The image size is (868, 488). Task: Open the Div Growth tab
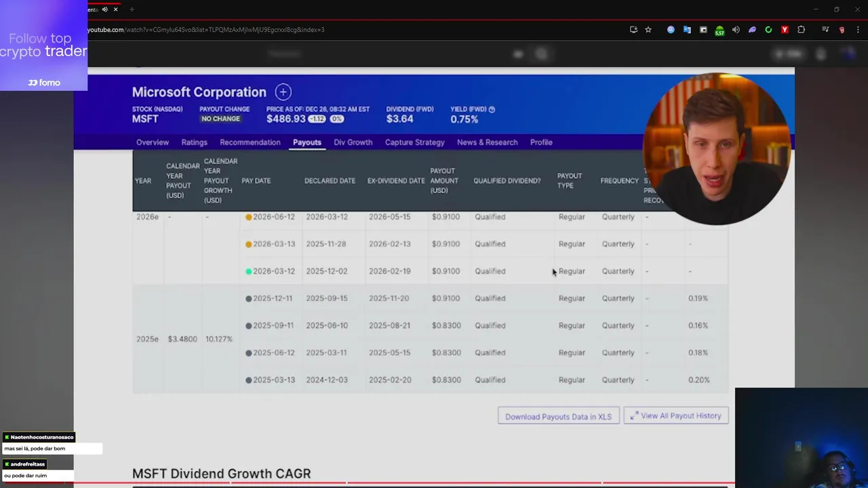[x=353, y=142]
